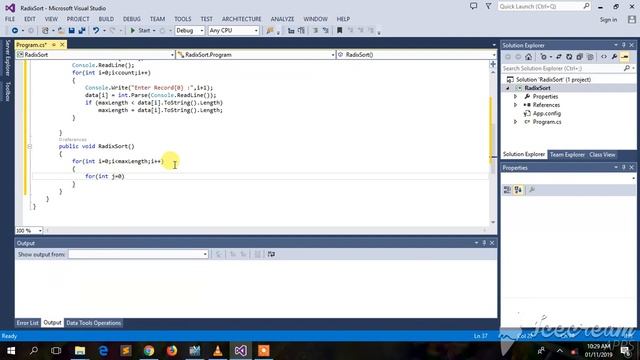Click Collapse All icon in Solution Explorer
This screenshot has width=640, height=360.
580,57
